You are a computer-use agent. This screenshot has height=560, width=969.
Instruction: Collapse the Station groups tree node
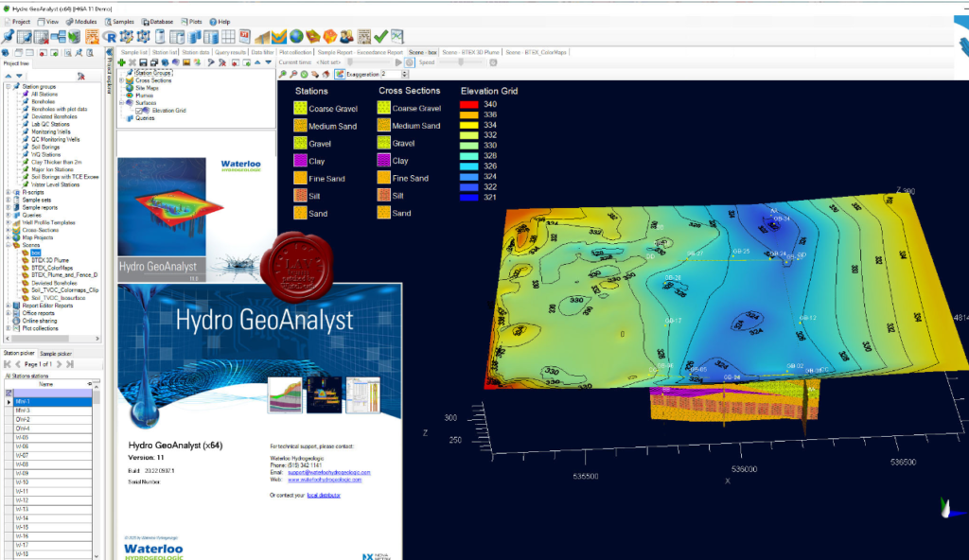click(x=9, y=86)
